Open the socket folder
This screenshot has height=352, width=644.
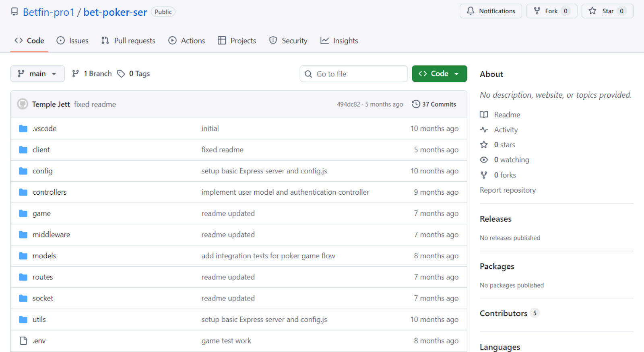coord(43,298)
